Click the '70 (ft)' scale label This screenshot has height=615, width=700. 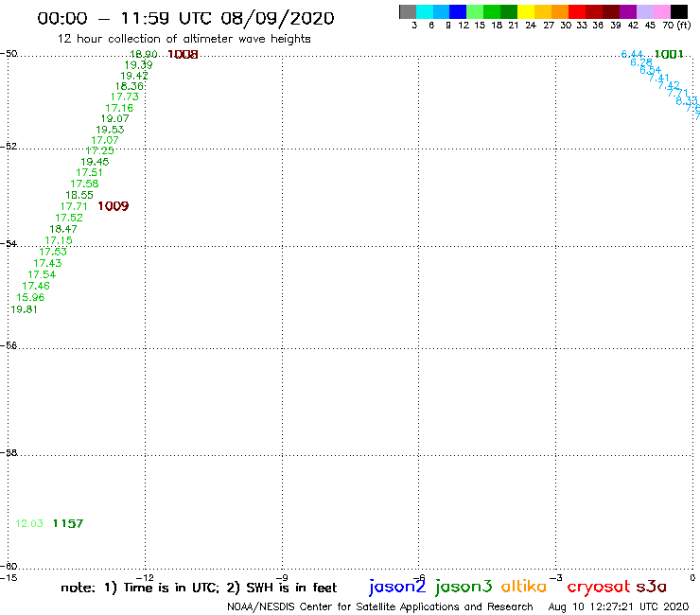tap(676, 26)
